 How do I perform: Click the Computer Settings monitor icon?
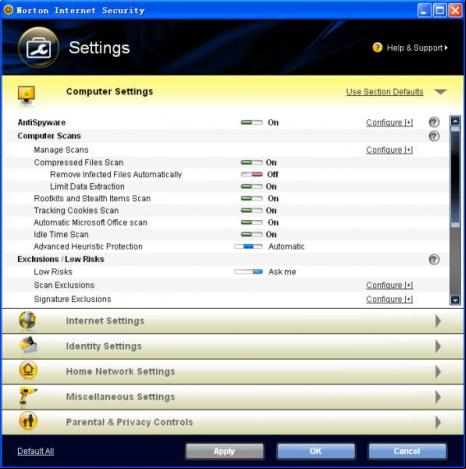[26, 95]
